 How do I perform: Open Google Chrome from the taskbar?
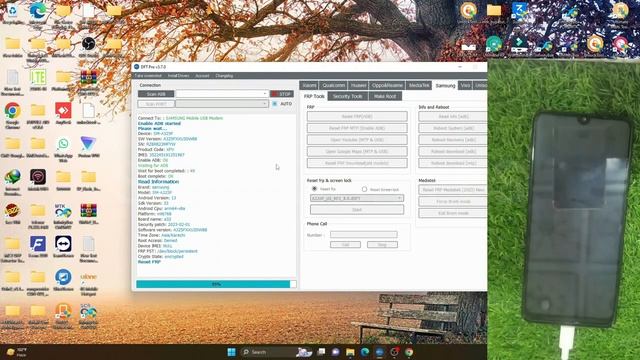click(409, 352)
